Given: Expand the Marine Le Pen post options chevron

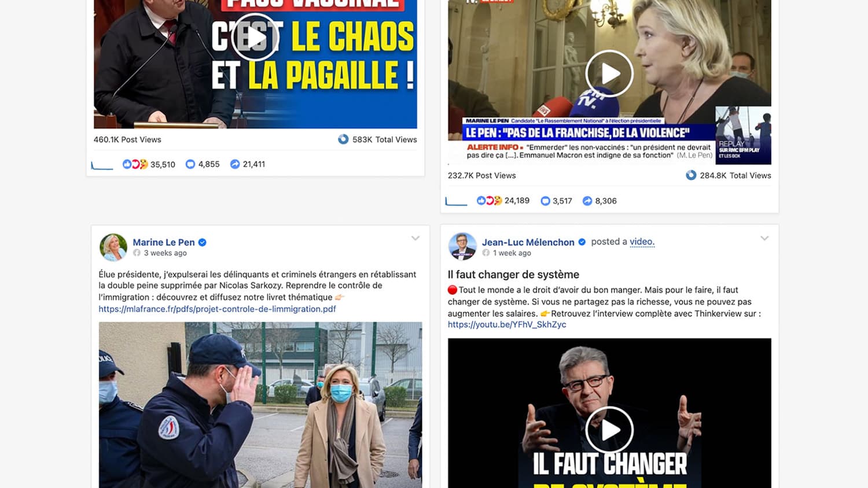Looking at the screenshot, I should [x=415, y=238].
